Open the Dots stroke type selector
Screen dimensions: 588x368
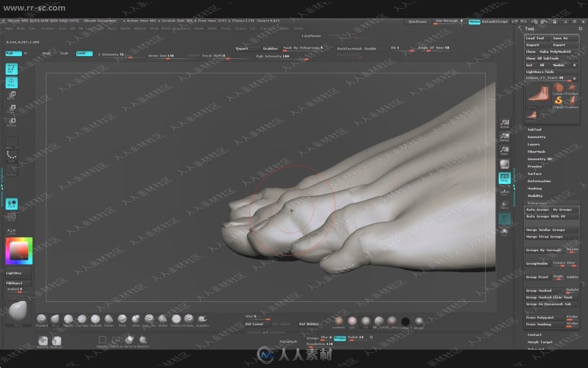click(x=11, y=156)
